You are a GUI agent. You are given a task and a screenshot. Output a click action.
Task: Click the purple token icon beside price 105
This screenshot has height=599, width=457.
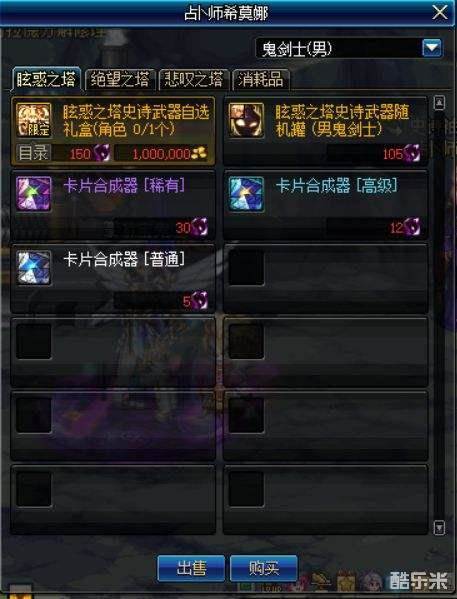pyautogui.click(x=412, y=154)
